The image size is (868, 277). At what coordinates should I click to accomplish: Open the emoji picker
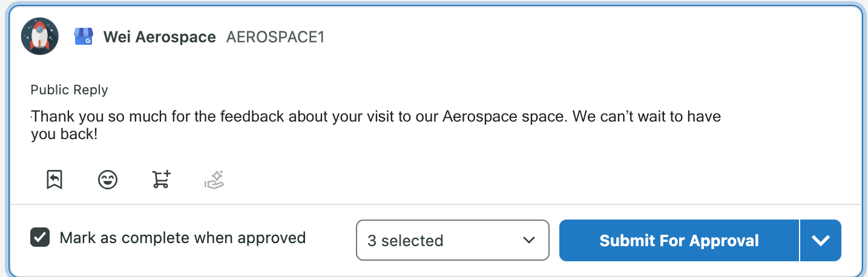pos(108,180)
